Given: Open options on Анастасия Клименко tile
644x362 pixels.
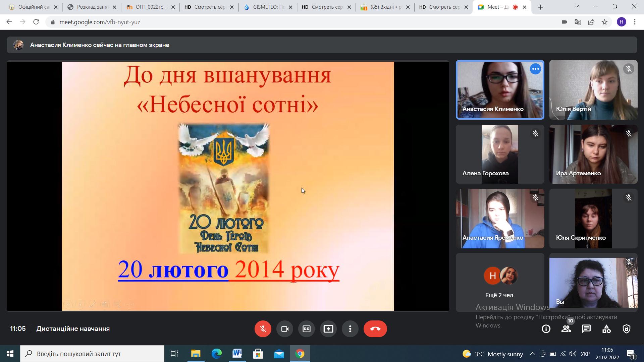Looking at the screenshot, I should coord(535,69).
